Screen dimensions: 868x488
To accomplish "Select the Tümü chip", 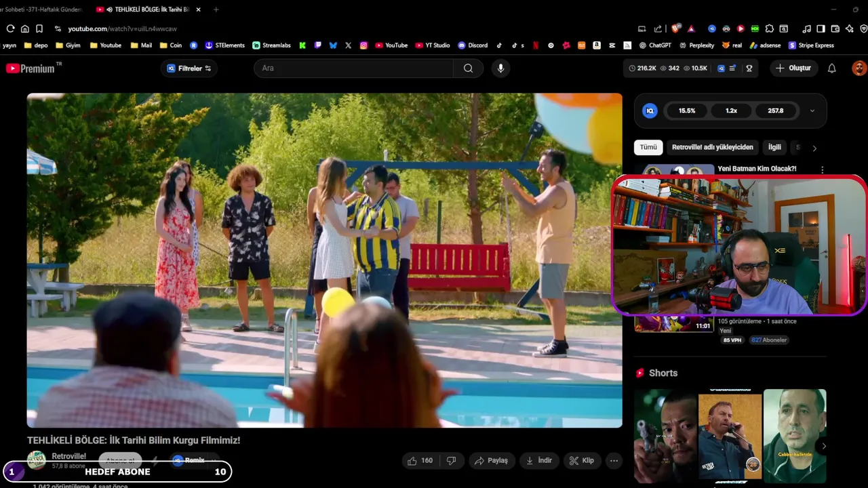I will point(648,147).
